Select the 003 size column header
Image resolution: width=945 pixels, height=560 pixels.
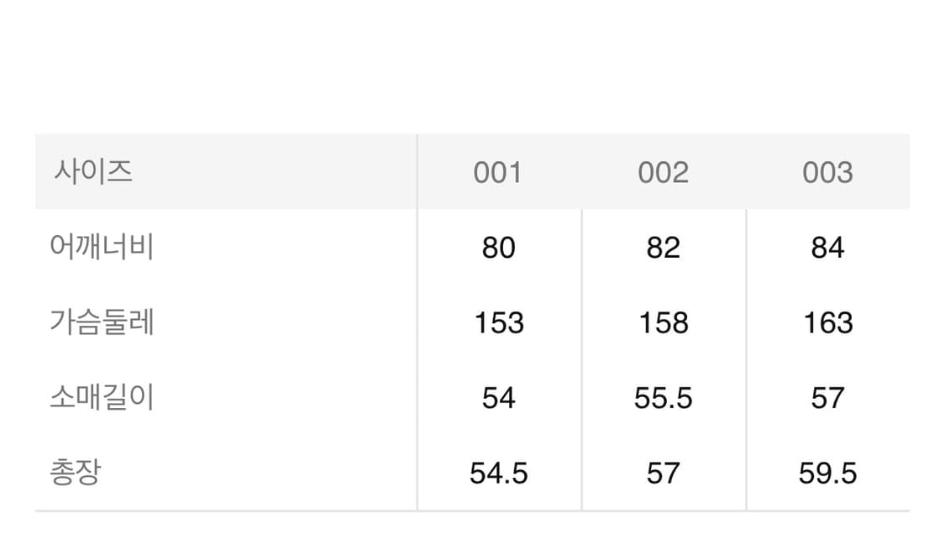click(827, 173)
